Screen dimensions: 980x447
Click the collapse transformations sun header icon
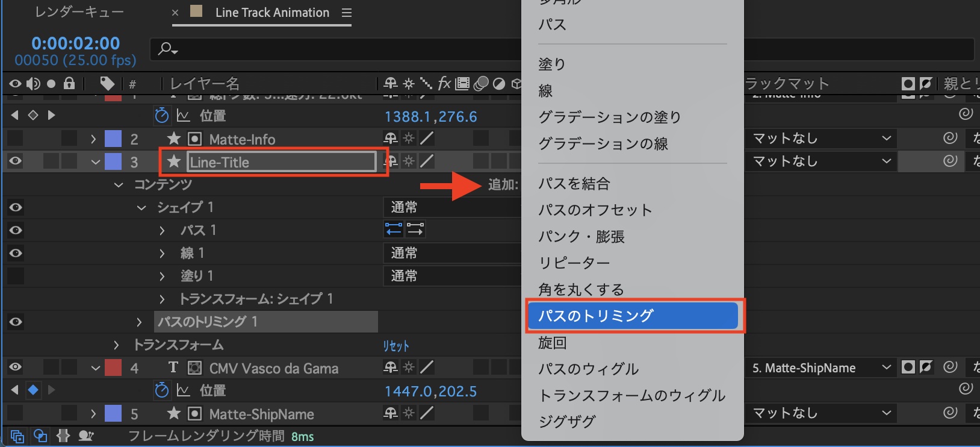point(409,83)
